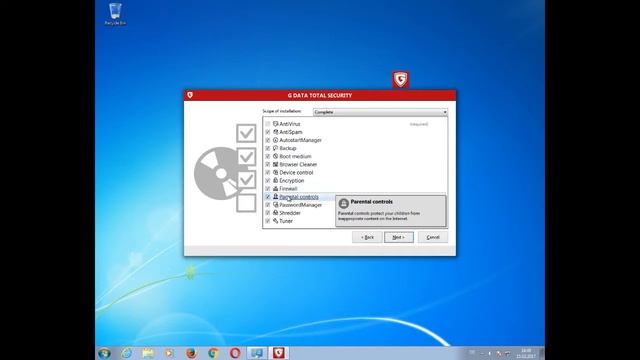640x360 pixels.
Task: Launch Opera from the taskbar
Action: (235, 353)
